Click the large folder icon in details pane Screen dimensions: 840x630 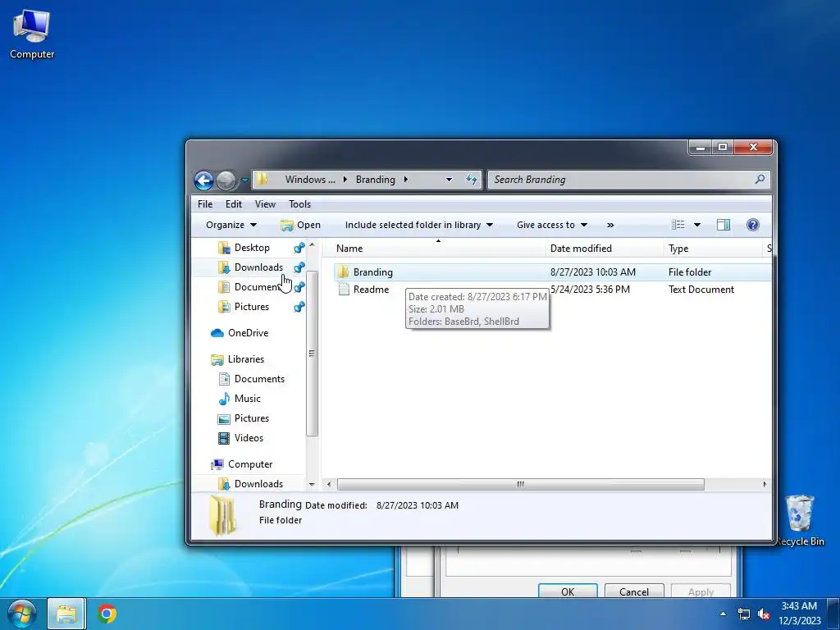[x=222, y=515]
